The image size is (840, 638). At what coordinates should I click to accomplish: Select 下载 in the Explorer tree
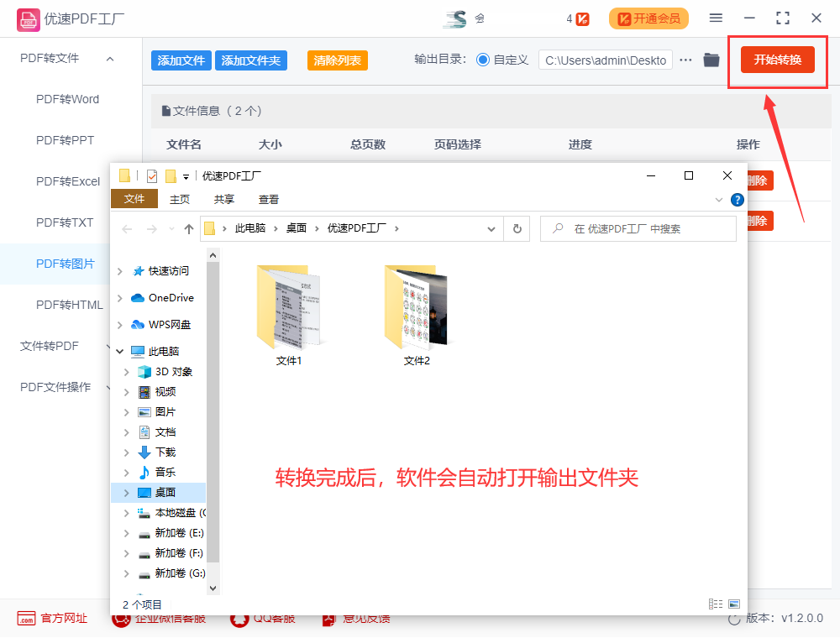click(158, 452)
